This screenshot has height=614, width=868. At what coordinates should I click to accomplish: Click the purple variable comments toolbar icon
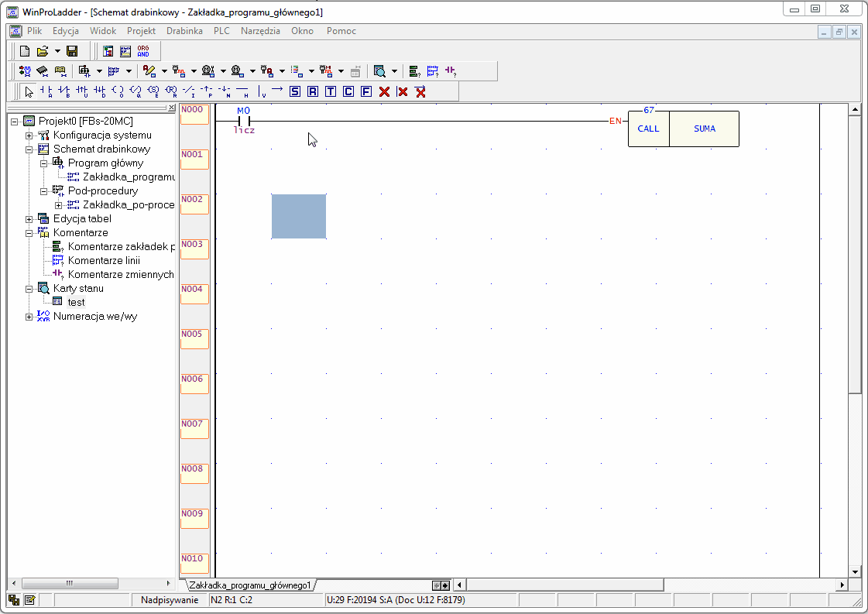tap(451, 71)
